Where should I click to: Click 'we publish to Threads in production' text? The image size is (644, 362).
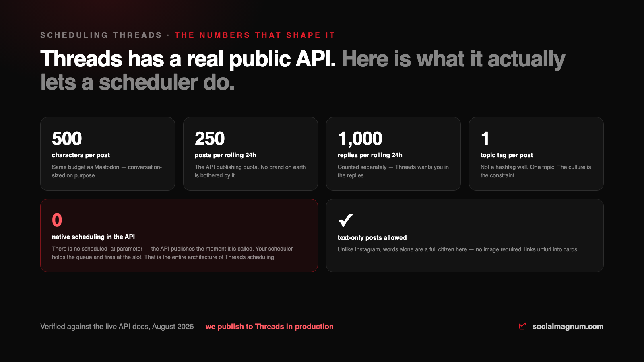(x=269, y=327)
